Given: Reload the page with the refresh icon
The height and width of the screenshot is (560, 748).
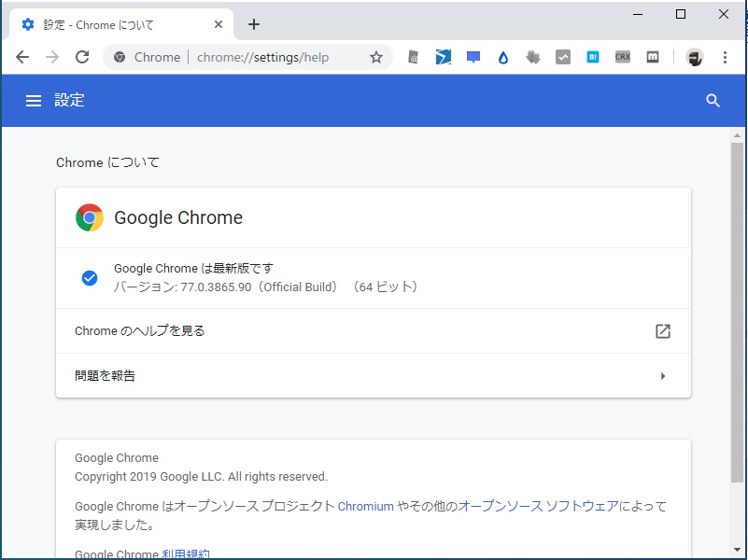Looking at the screenshot, I should coord(82,57).
